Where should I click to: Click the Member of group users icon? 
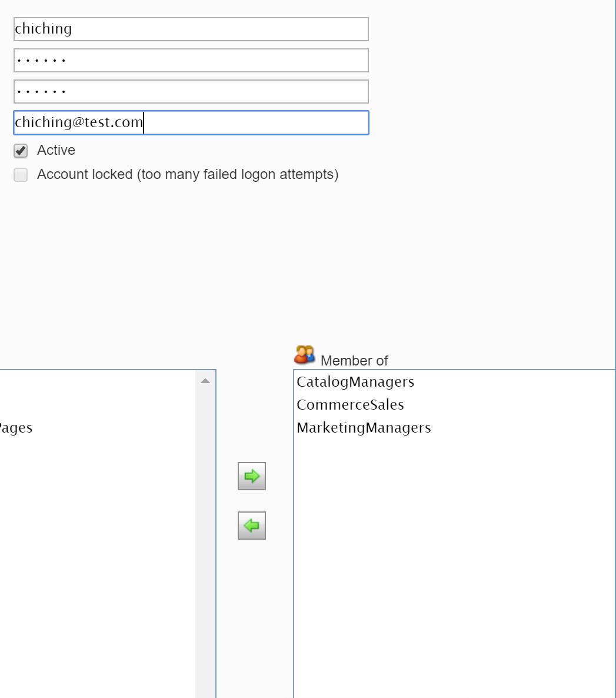tap(304, 355)
